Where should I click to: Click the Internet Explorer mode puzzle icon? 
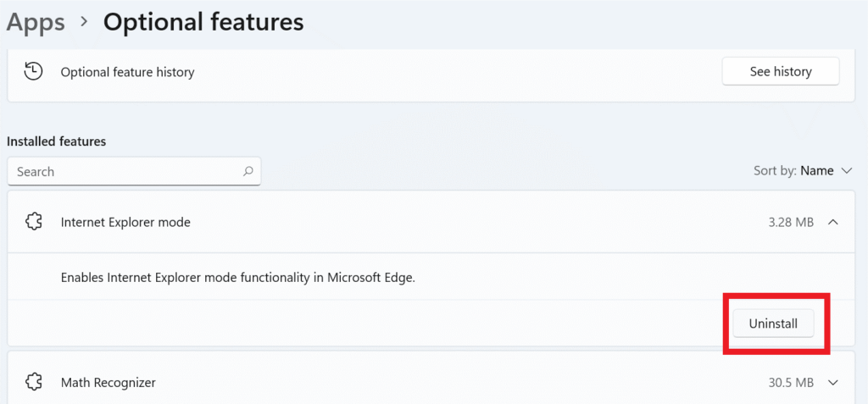[33, 222]
